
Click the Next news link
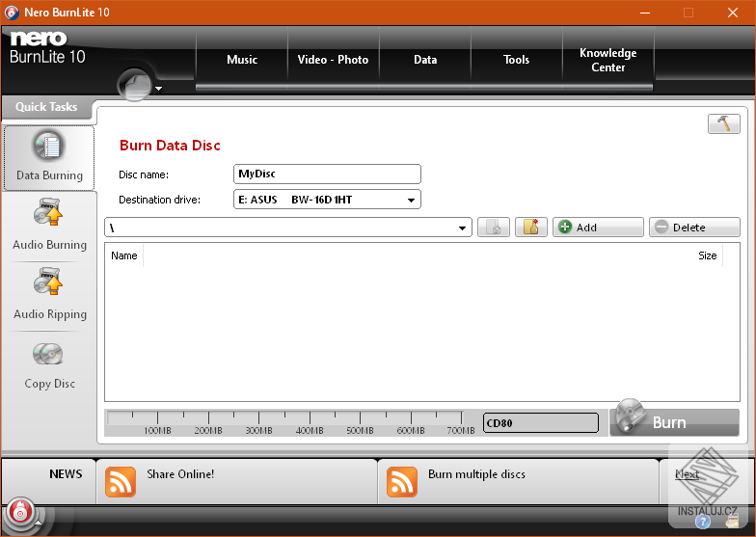click(x=687, y=474)
